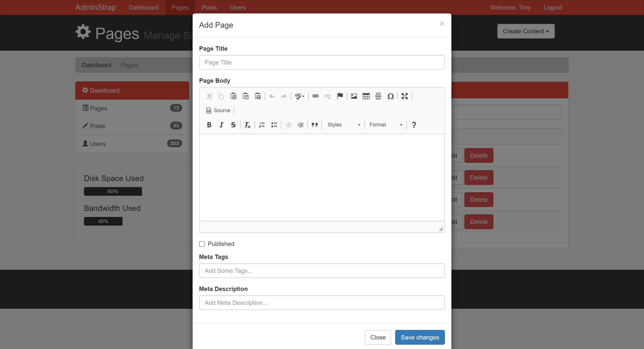Insert a table into page body
The width and height of the screenshot is (644, 349).
366,96
